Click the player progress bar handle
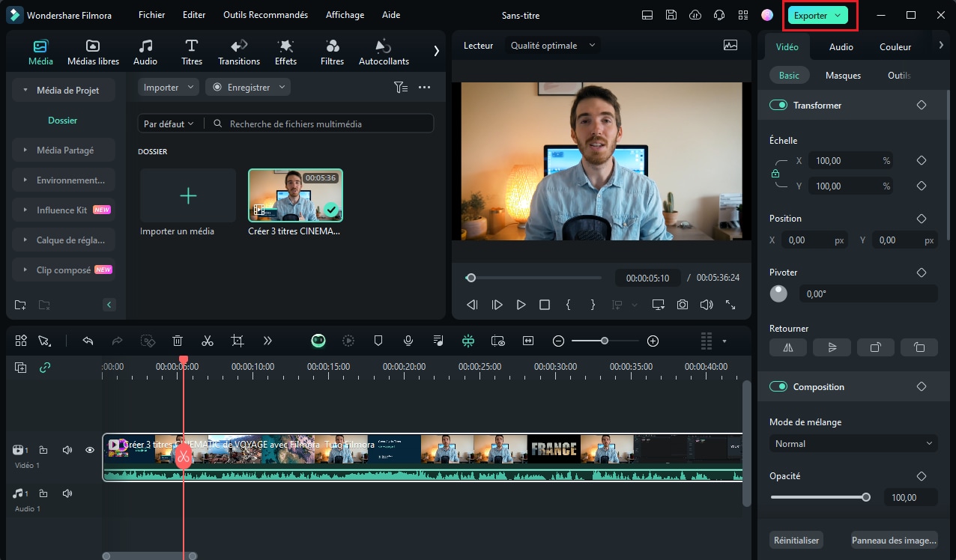Image resolution: width=956 pixels, height=560 pixels. [x=471, y=278]
